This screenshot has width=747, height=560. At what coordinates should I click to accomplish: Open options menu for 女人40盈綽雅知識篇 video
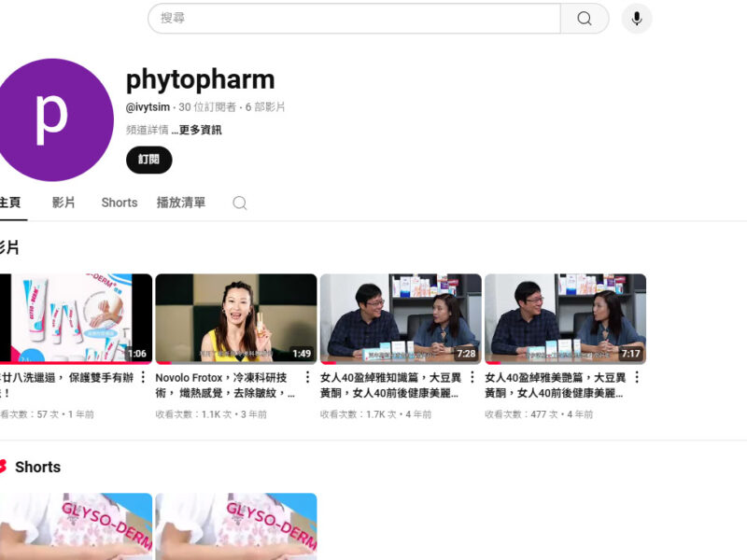472,378
